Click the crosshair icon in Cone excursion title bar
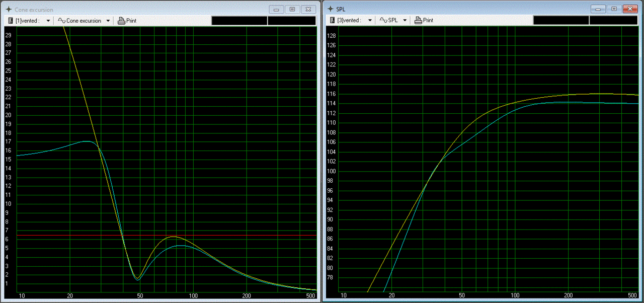This screenshot has height=303, width=644. pyautogui.click(x=8, y=10)
